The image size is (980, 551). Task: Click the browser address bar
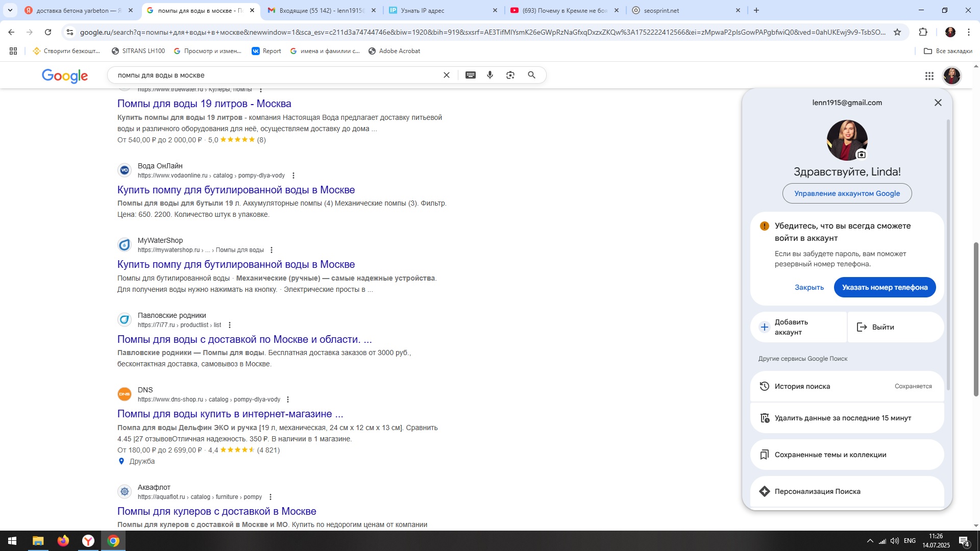point(482,32)
